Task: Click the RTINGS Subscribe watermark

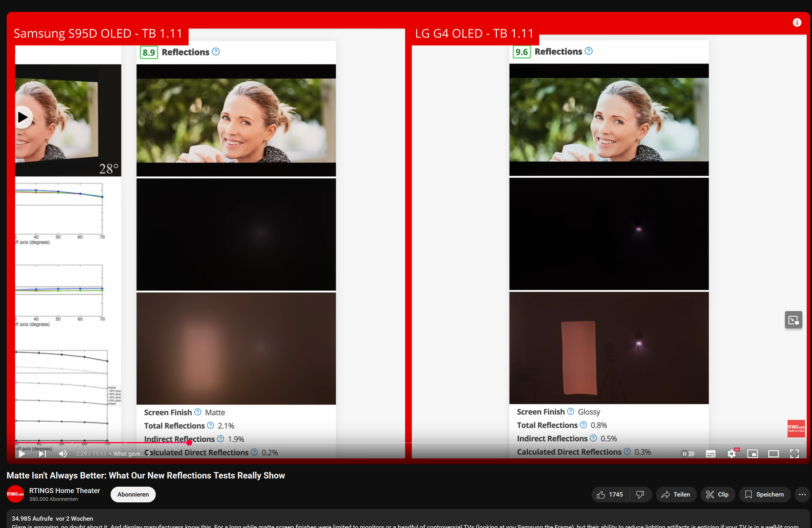Action: click(796, 428)
